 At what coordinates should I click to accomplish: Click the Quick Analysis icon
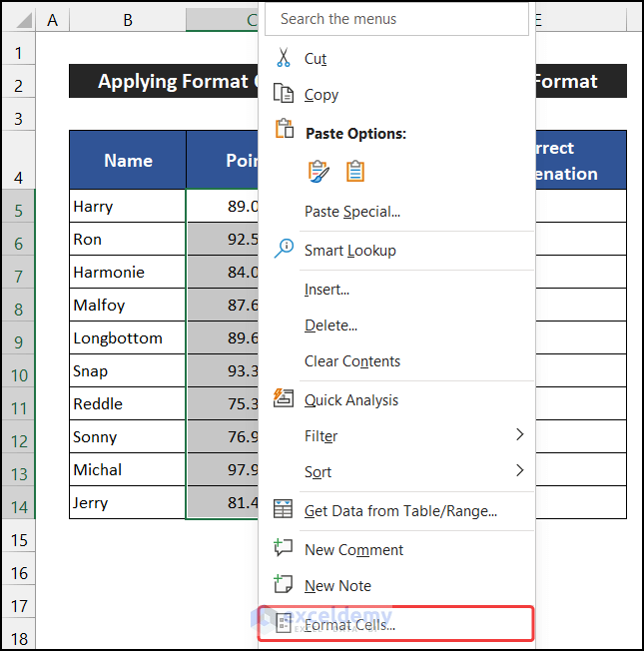coord(285,399)
